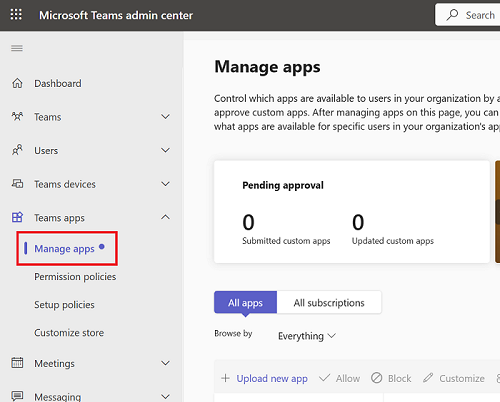
Task: Open Setup policies page
Action: tap(64, 305)
